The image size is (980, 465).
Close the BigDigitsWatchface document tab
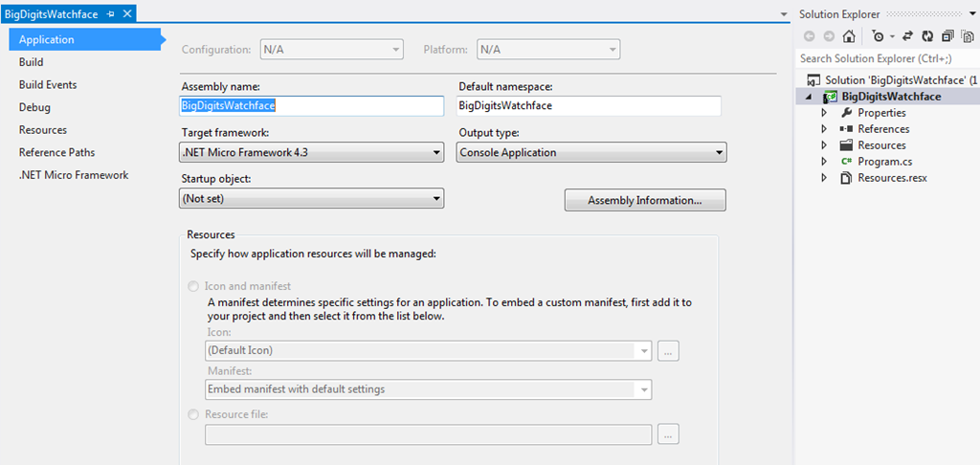pyautogui.click(x=127, y=13)
